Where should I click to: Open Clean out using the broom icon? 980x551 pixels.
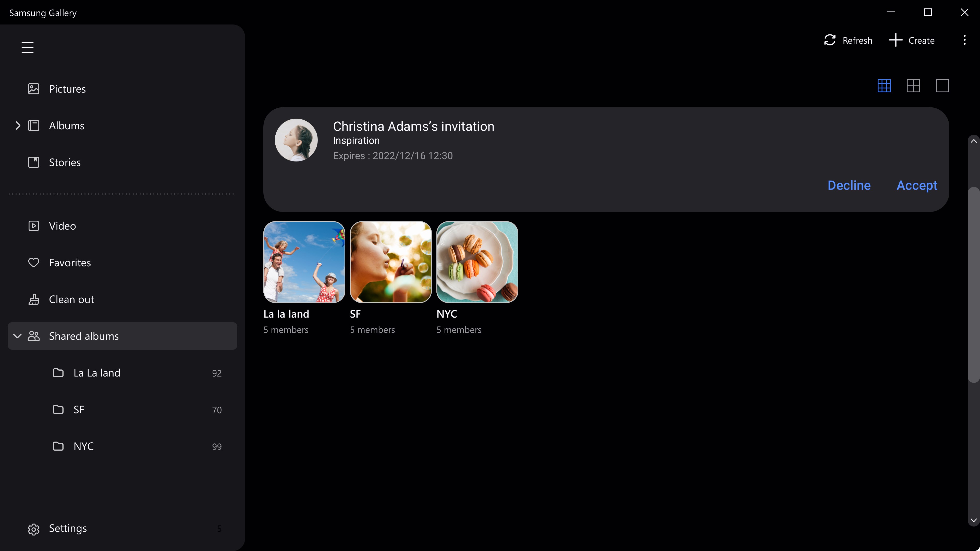[x=33, y=299]
